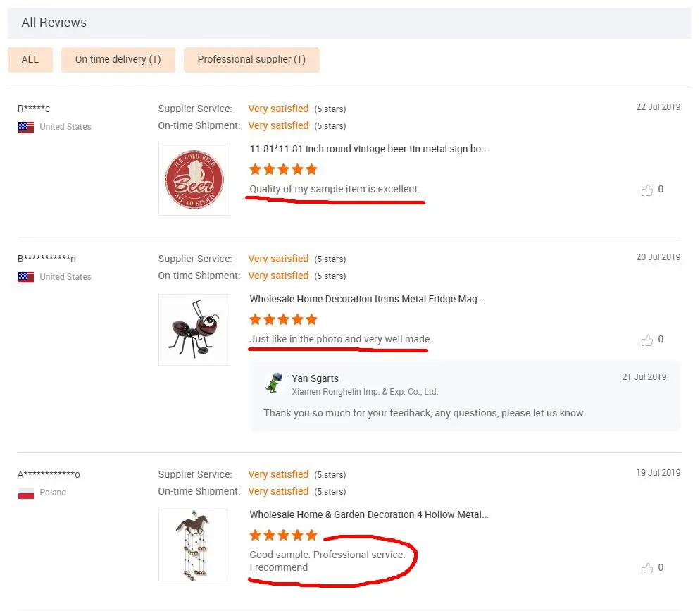700x611 pixels.
Task: Click the Poland flag icon
Action: 26,493
